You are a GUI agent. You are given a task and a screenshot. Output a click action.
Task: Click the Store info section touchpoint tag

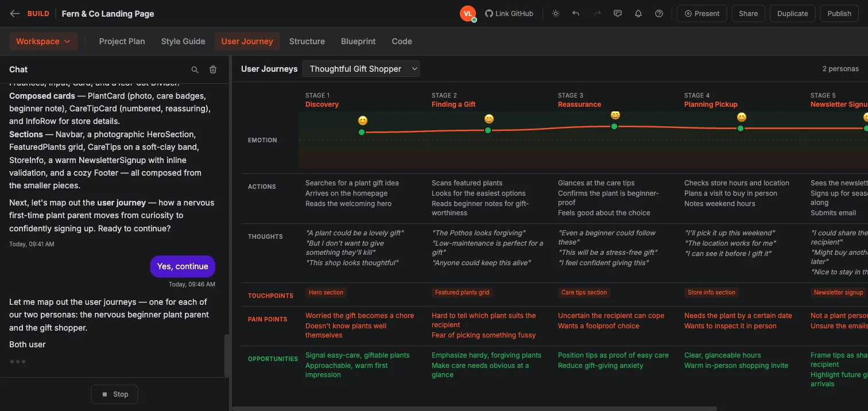[x=711, y=293]
